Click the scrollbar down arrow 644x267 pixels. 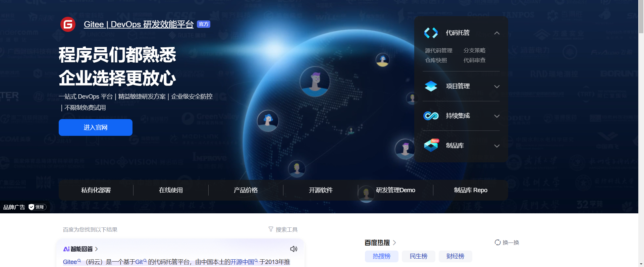coord(641,264)
